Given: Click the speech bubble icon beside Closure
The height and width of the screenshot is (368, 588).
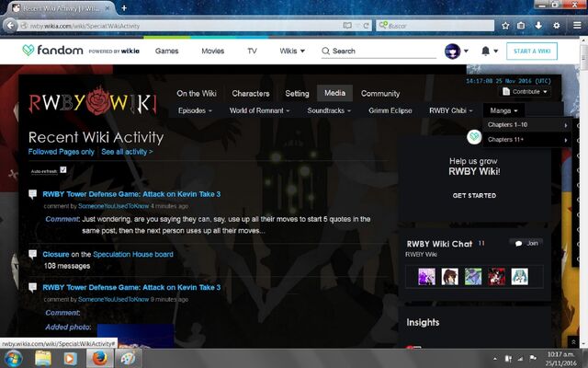Looking at the screenshot, I should click(x=33, y=255).
